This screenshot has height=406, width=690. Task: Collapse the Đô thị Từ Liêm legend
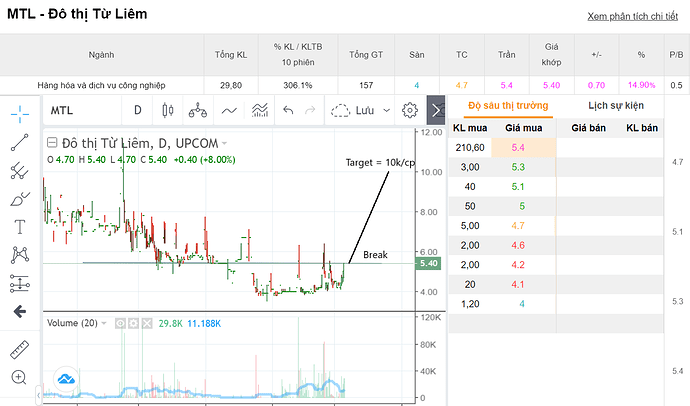point(52,143)
